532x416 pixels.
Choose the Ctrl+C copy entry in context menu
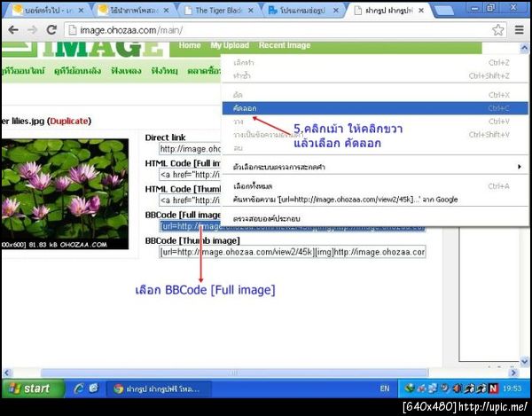(x=375, y=108)
